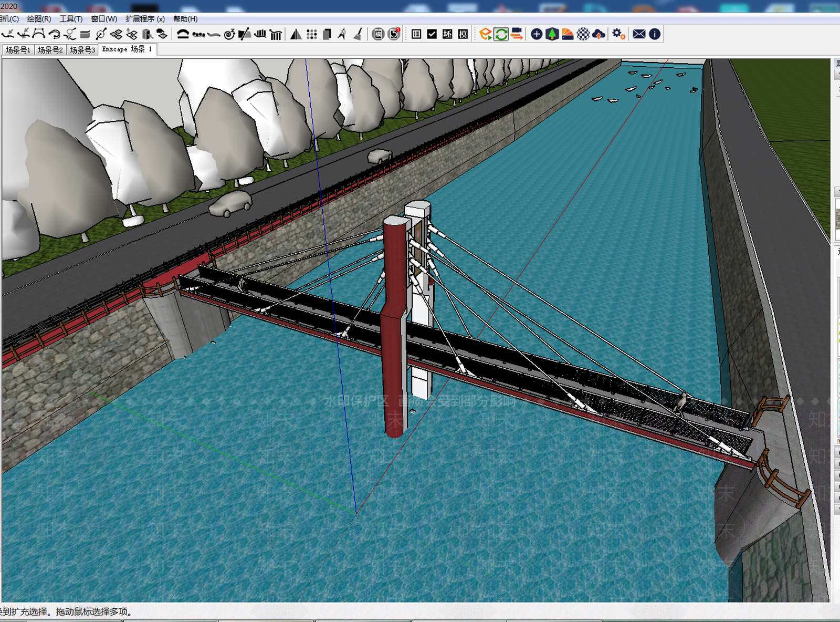The height and width of the screenshot is (622, 840).
Task: Click the spiral curve toolbar icon
Action: [x=229, y=34]
